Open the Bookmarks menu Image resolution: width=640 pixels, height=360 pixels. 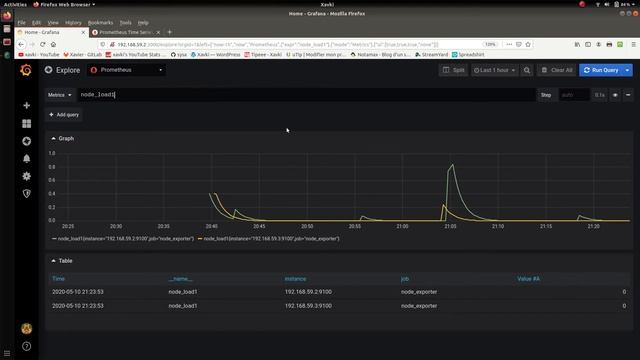point(100,23)
